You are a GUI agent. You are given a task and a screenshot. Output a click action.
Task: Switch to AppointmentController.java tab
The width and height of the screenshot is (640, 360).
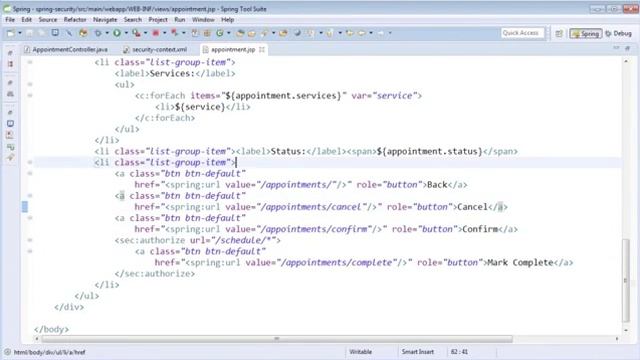tap(66, 49)
